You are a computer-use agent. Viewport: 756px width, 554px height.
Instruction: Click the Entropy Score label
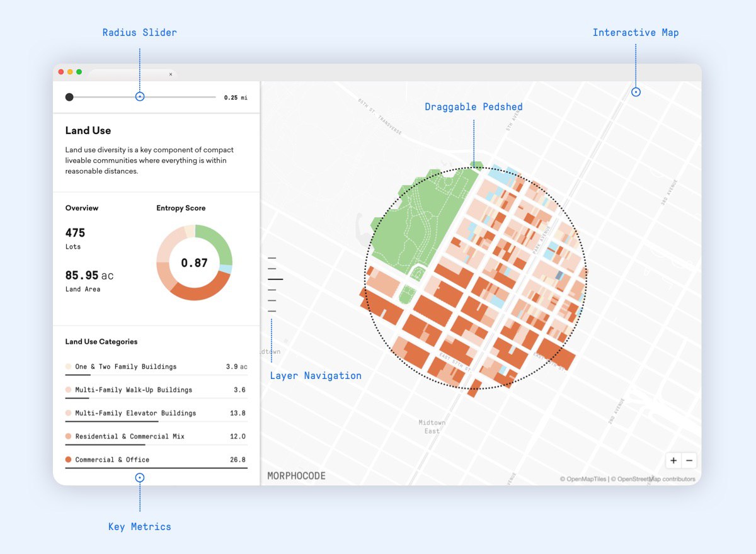181,208
